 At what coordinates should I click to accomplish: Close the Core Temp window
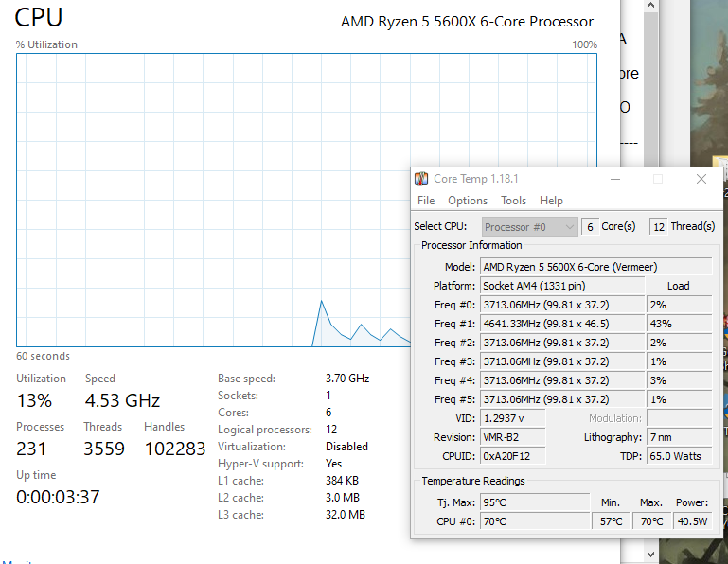701,179
